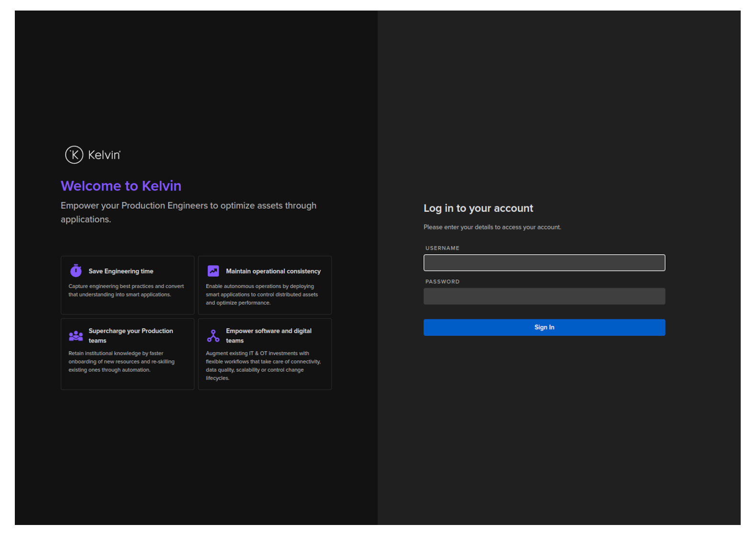756x536 pixels.
Task: Click the PASSWORD field label
Action: click(x=442, y=282)
